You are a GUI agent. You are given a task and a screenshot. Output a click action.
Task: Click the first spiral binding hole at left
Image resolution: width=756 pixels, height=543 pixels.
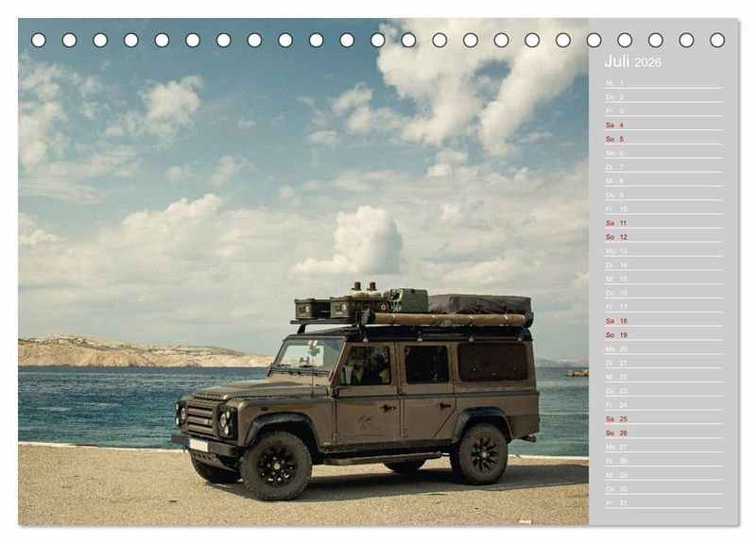(39, 40)
